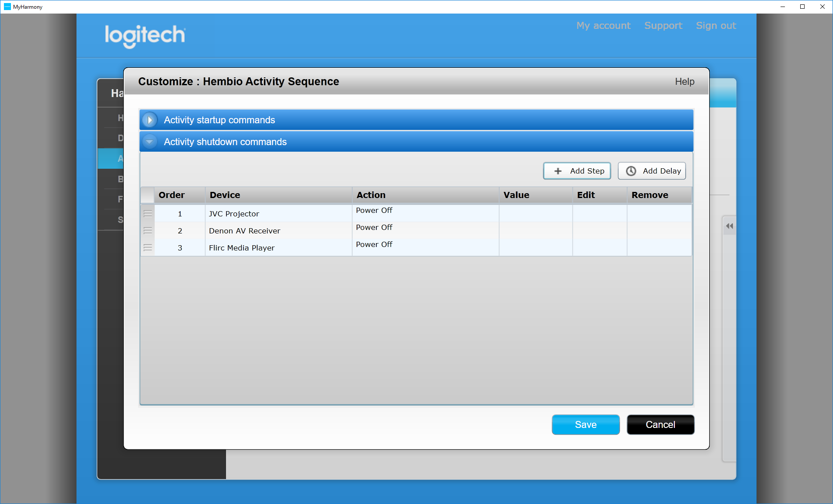This screenshot has width=833, height=504.
Task: Grab the reorder handle for JVC Projector row
Action: pos(148,214)
